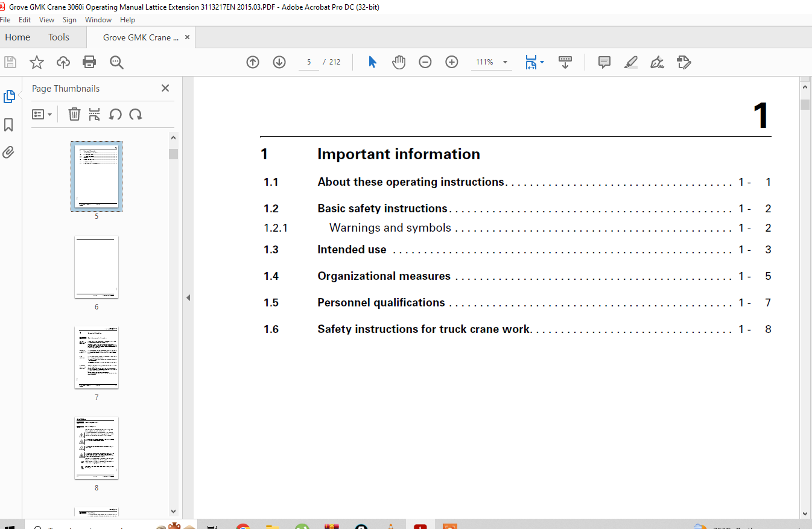The height and width of the screenshot is (529, 812).
Task: Open the insert pages tool icon
Action: pos(94,114)
